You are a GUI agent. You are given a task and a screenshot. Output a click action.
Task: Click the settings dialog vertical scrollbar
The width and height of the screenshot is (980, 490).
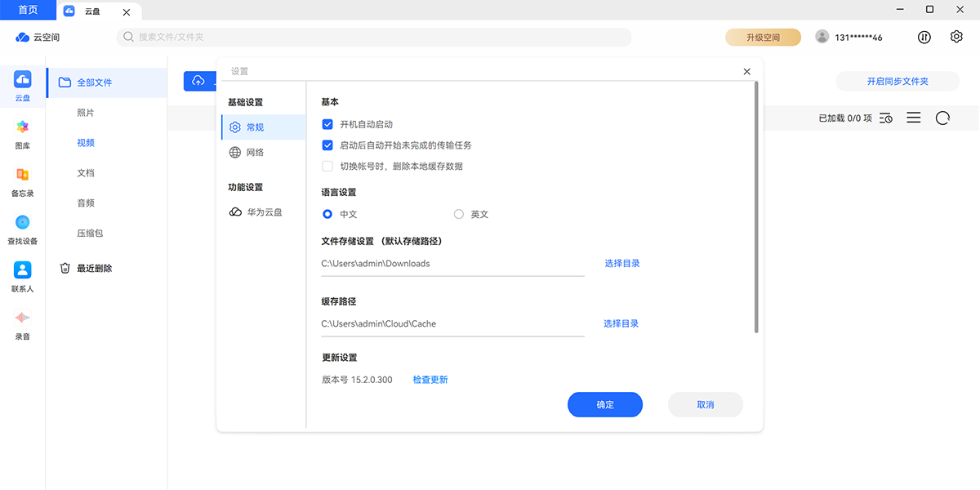pyautogui.click(x=756, y=204)
